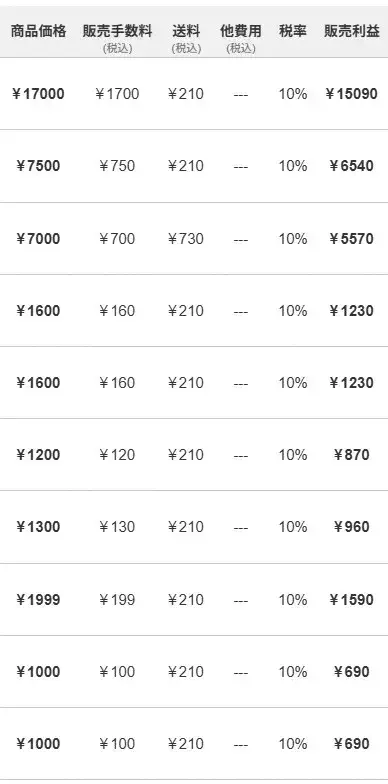Click the 商品価格 column header
Image resolution: width=388 pixels, height=784 pixels.
click(x=38, y=32)
